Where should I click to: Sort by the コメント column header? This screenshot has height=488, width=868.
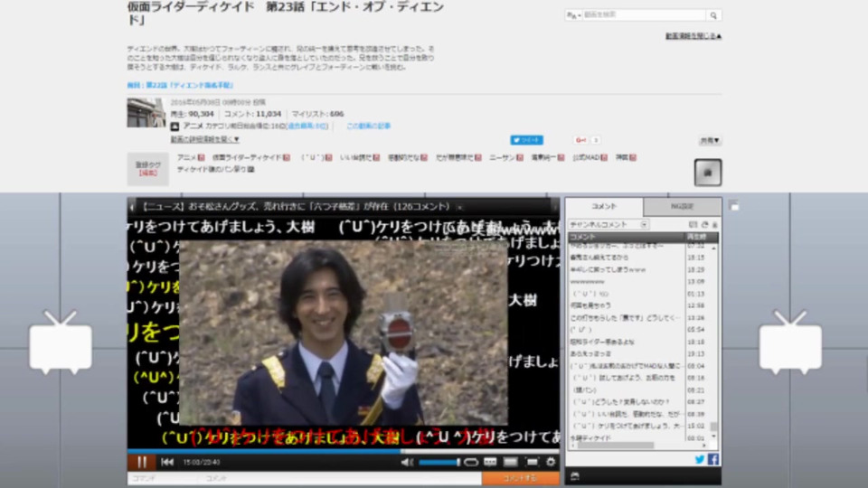626,237
